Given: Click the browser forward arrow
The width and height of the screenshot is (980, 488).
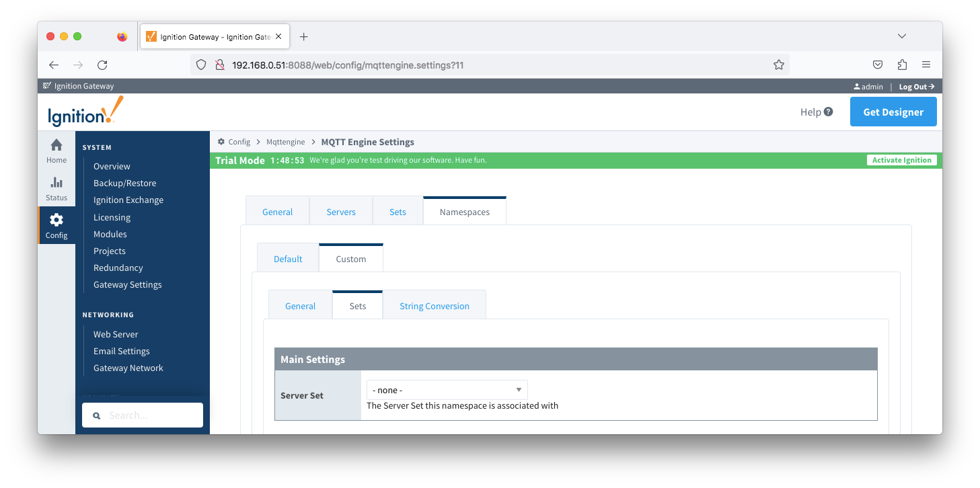Looking at the screenshot, I should click(x=78, y=65).
